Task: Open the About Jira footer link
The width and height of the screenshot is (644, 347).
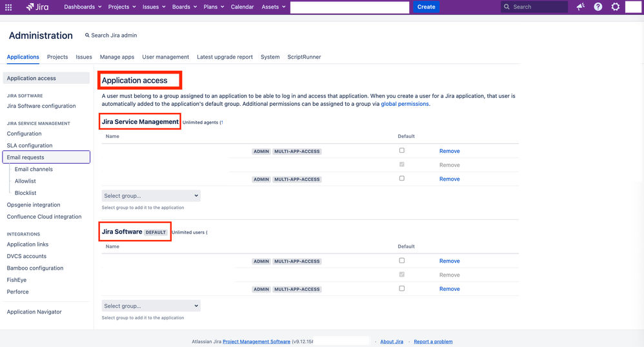Action: [392, 342]
